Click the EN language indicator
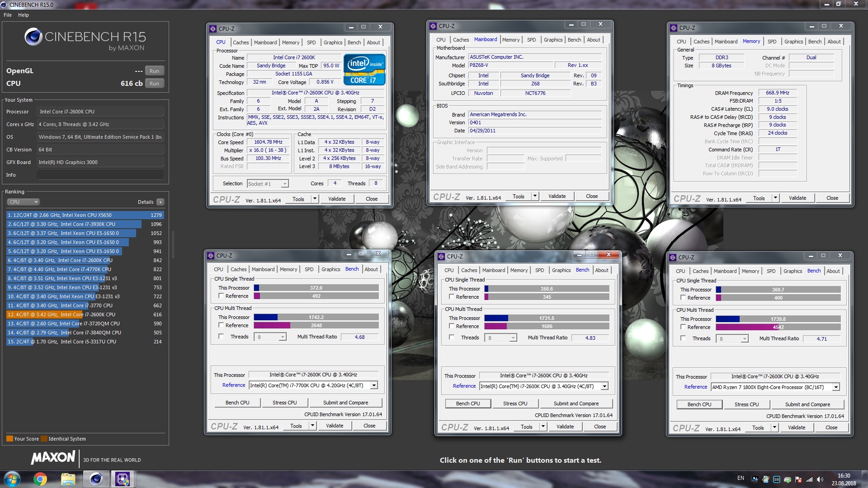This screenshot has width=868, height=488. pos(741,478)
